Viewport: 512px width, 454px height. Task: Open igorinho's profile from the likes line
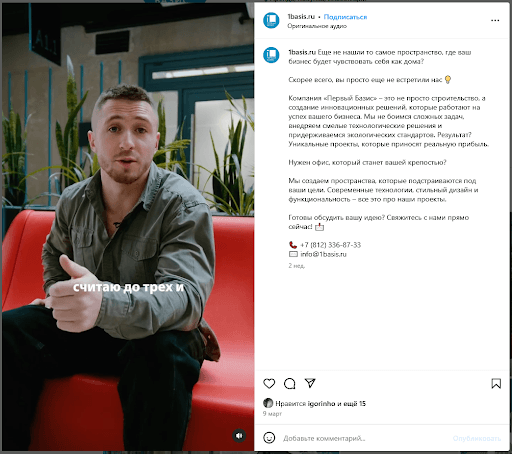321,404
